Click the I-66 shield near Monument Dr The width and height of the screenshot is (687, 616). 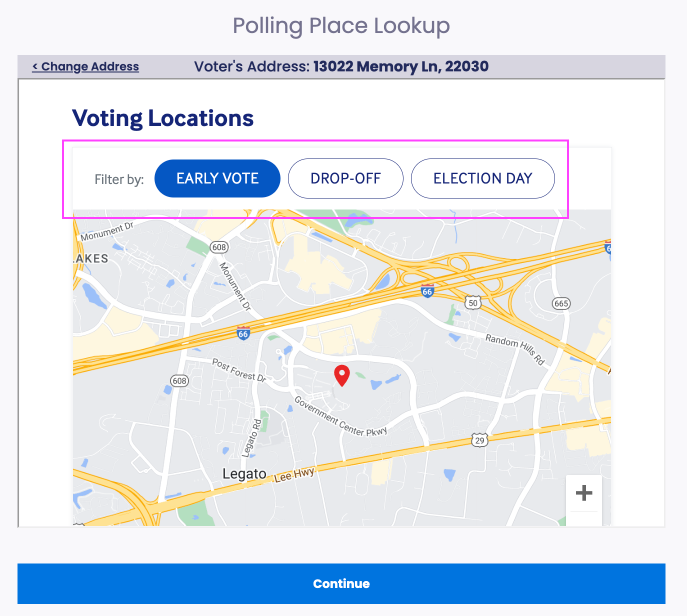click(243, 332)
